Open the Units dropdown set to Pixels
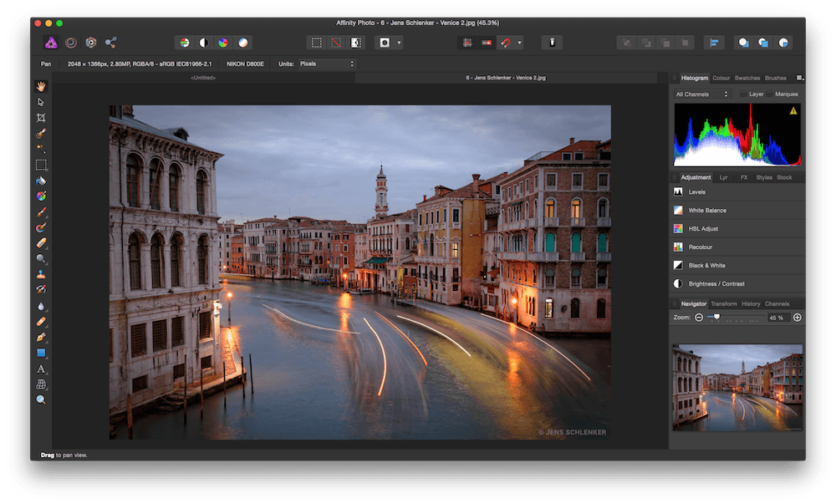Viewport: 836px width, 504px height. 327,64
